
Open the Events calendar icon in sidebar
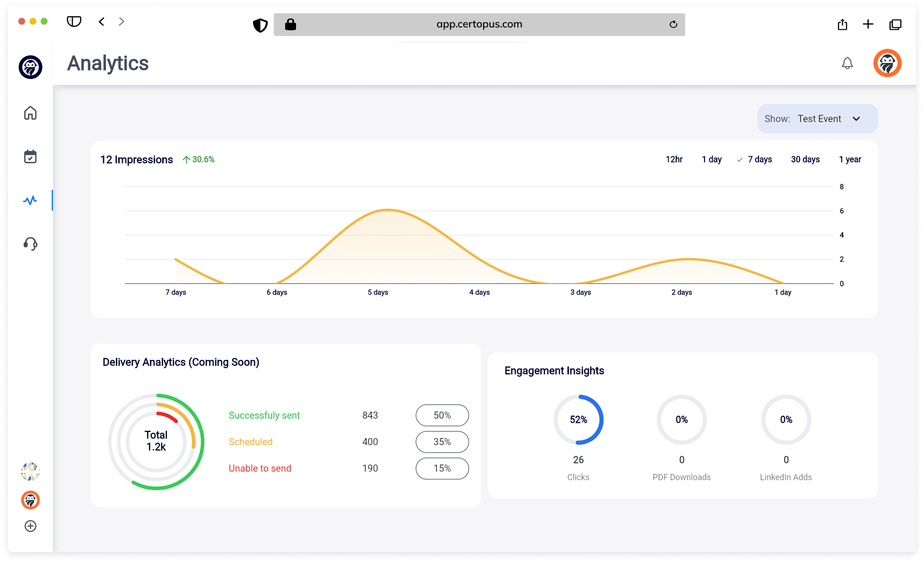coord(30,157)
